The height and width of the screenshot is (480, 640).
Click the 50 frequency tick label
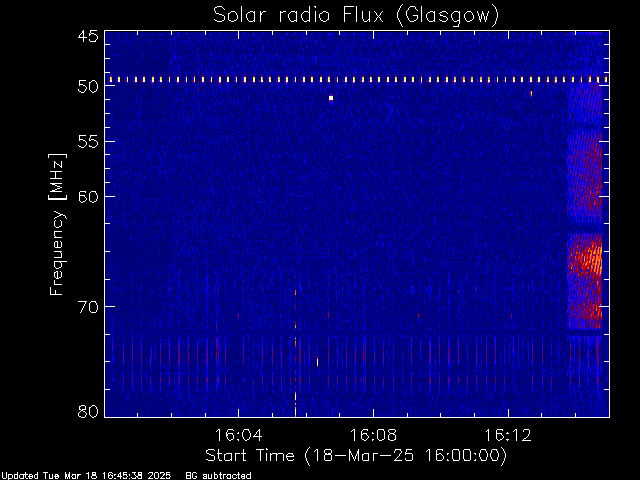point(88,87)
